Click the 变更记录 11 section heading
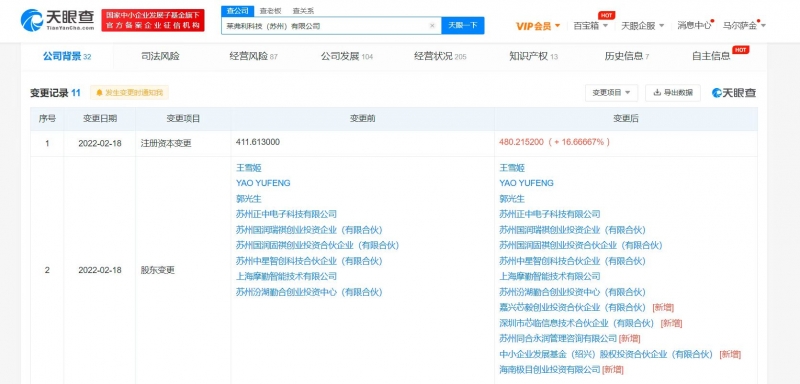 (x=56, y=93)
